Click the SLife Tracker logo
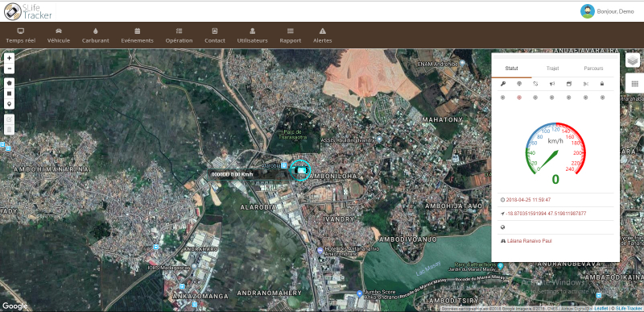The height and width of the screenshot is (312, 644). click(28, 11)
